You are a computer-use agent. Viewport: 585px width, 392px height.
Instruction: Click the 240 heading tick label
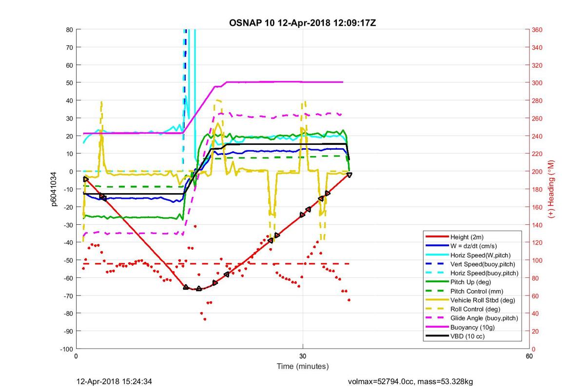click(538, 136)
